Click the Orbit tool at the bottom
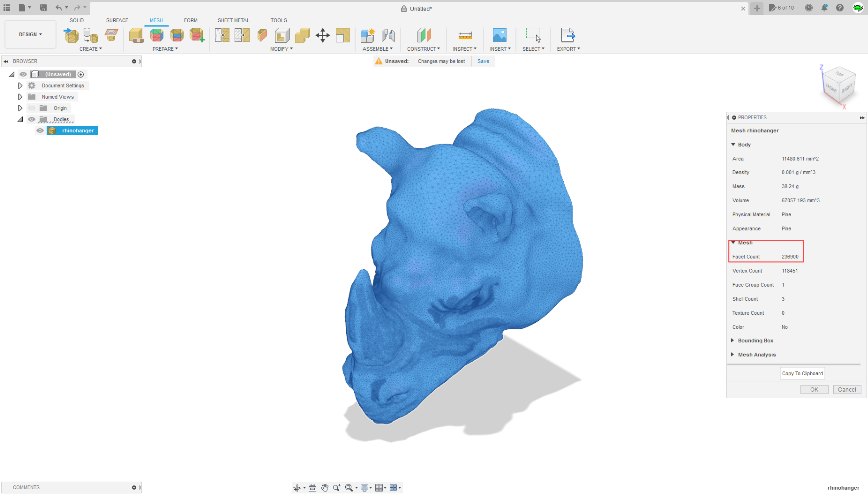The height and width of the screenshot is (495, 868). (298, 488)
